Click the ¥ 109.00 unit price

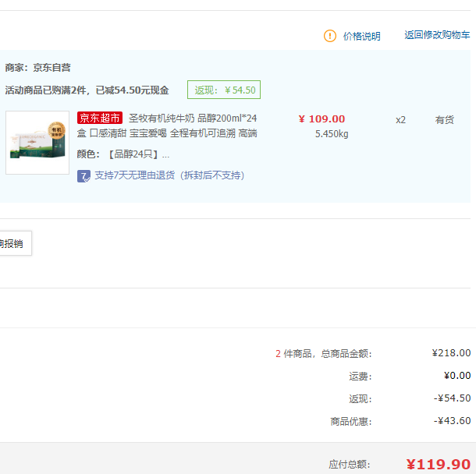[x=321, y=118]
